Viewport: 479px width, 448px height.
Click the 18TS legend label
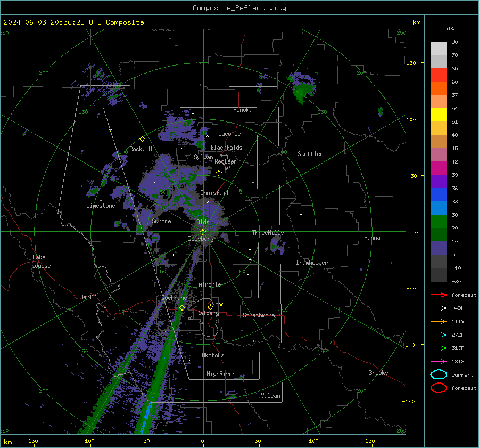coord(458,362)
